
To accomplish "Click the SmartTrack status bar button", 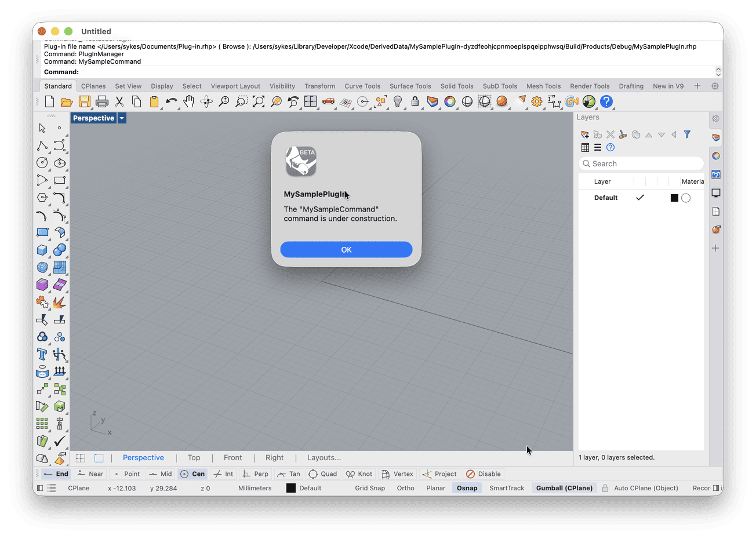I will click(507, 488).
